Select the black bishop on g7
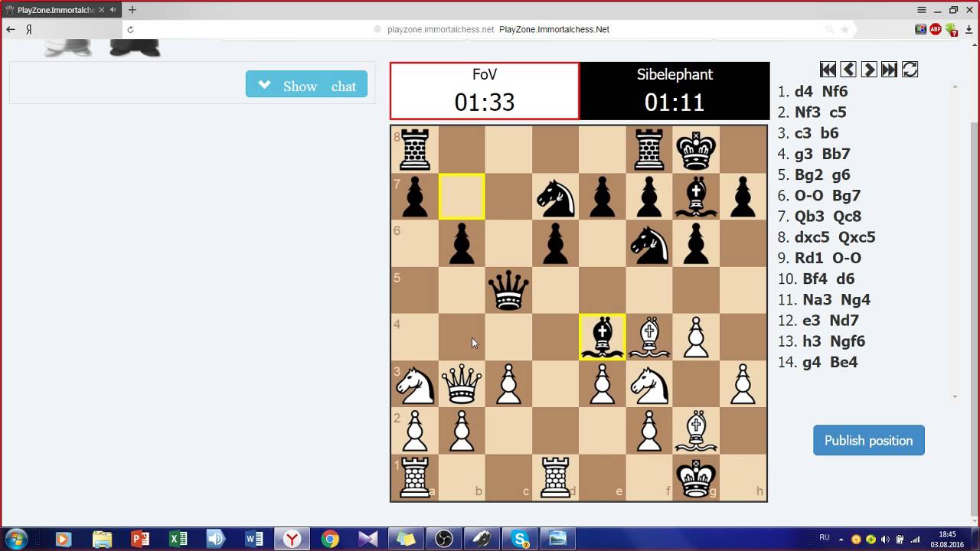 click(x=696, y=197)
